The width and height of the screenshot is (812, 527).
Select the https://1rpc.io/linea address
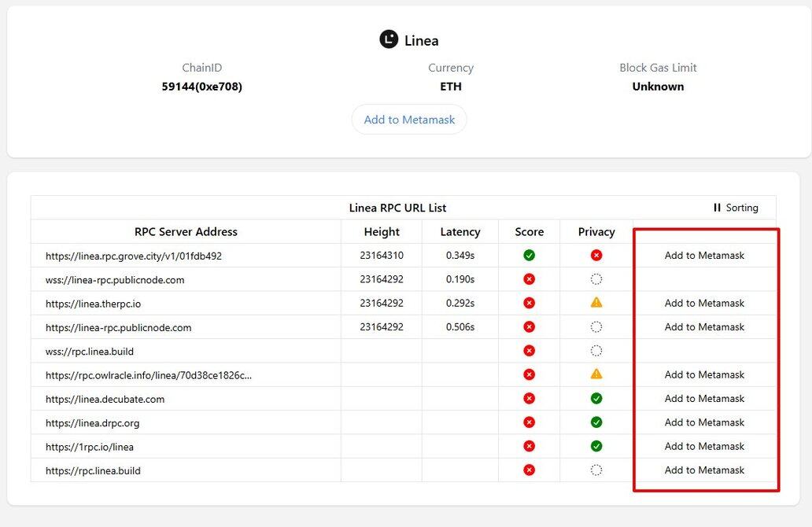tap(90, 446)
